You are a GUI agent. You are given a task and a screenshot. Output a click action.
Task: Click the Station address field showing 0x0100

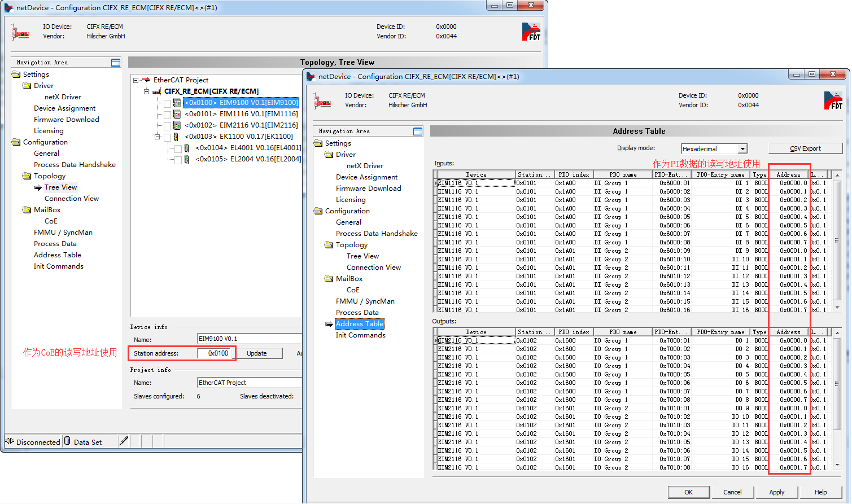tap(215, 353)
